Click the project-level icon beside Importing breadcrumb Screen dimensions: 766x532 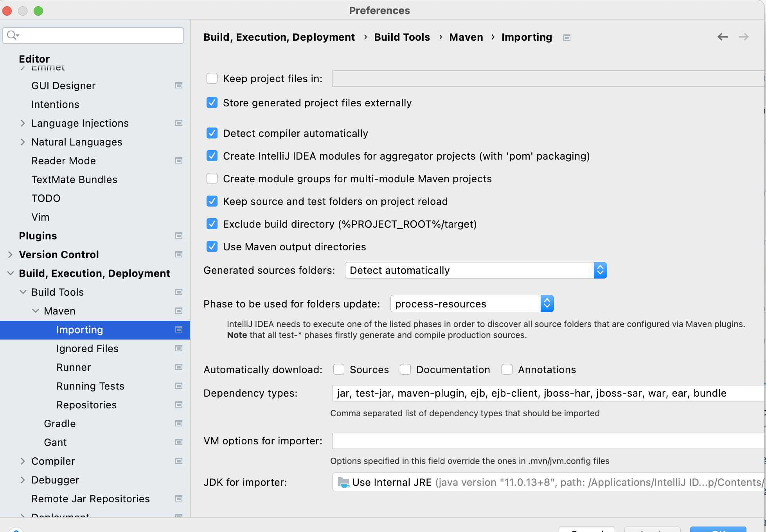pyautogui.click(x=566, y=38)
